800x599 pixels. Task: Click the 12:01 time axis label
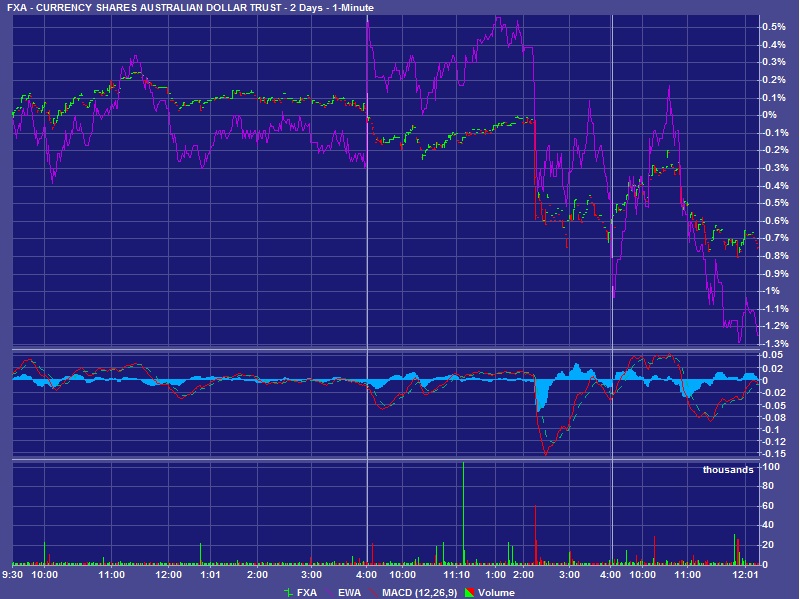[745, 575]
